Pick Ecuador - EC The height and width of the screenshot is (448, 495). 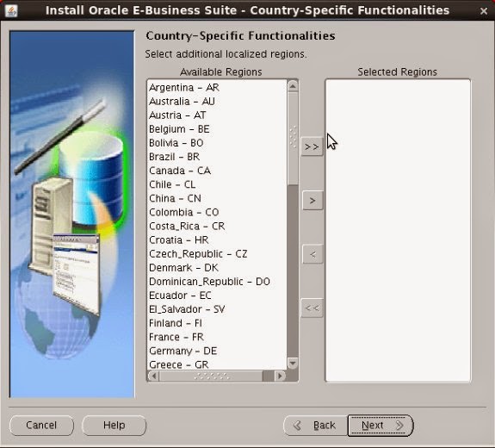pyautogui.click(x=180, y=296)
